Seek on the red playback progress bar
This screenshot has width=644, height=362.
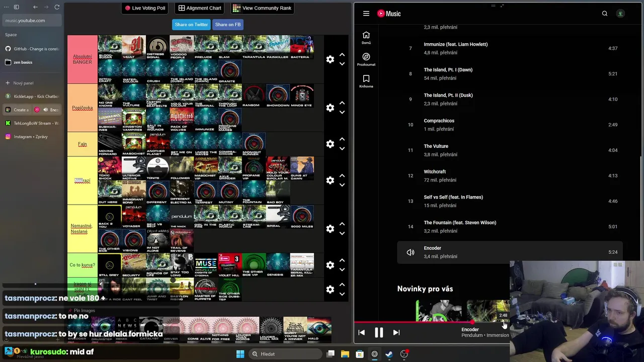pos(432,322)
